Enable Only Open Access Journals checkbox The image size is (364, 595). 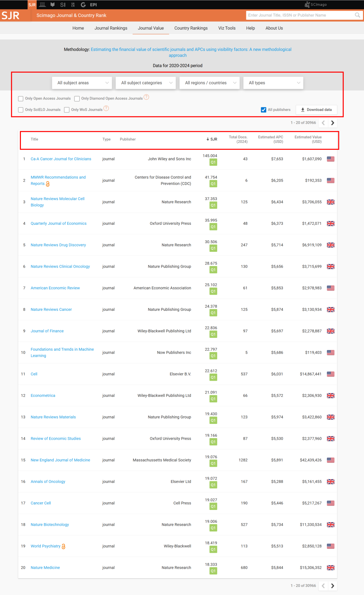tap(21, 99)
